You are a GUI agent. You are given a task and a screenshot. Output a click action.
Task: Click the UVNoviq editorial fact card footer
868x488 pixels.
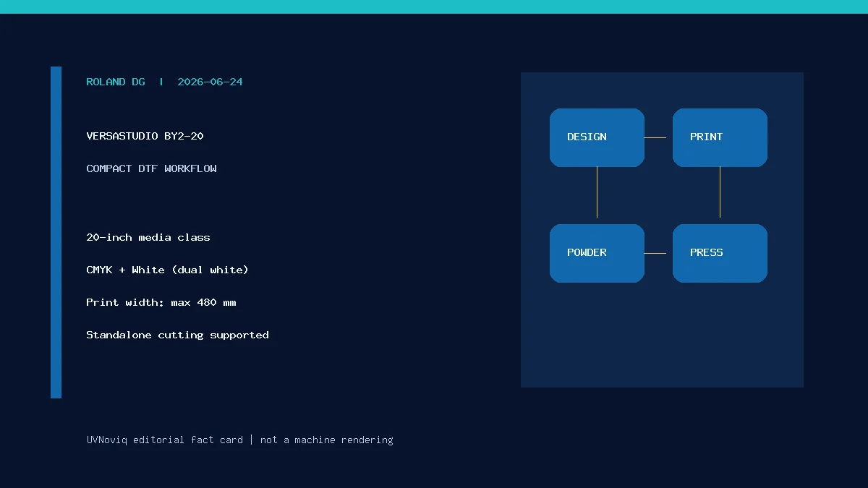(239, 440)
